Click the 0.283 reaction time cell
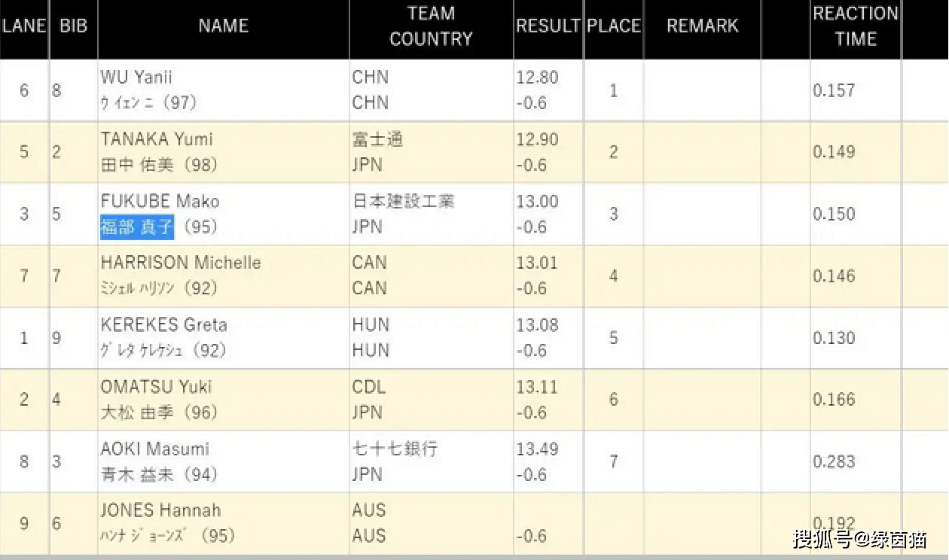This screenshot has width=949, height=560. pyautogui.click(x=834, y=461)
